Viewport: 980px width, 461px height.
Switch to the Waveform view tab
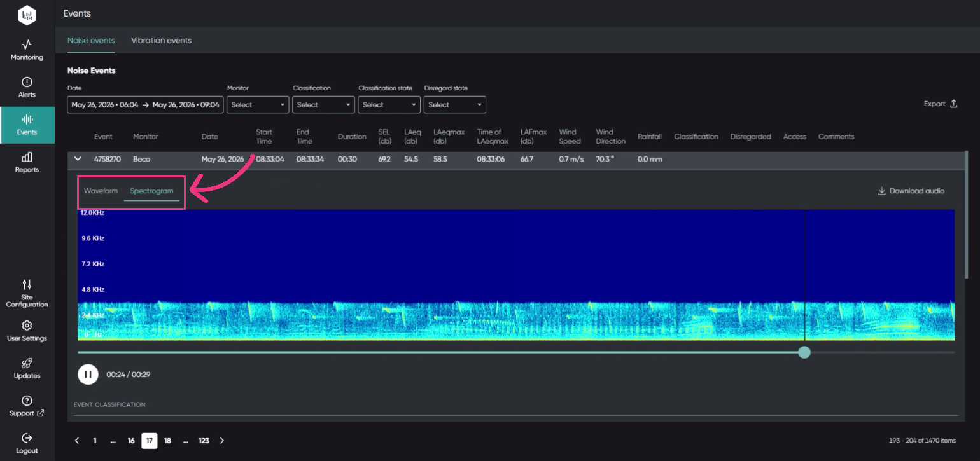click(x=101, y=191)
